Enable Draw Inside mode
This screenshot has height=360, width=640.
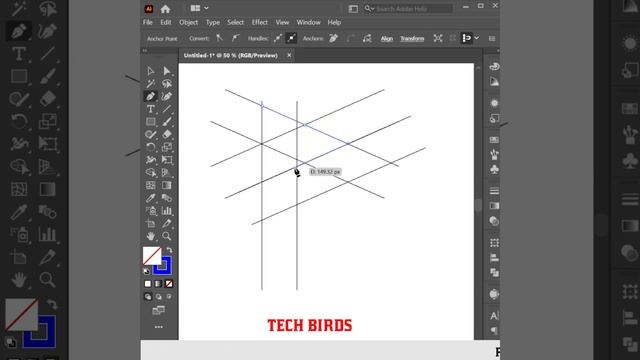click(169, 297)
